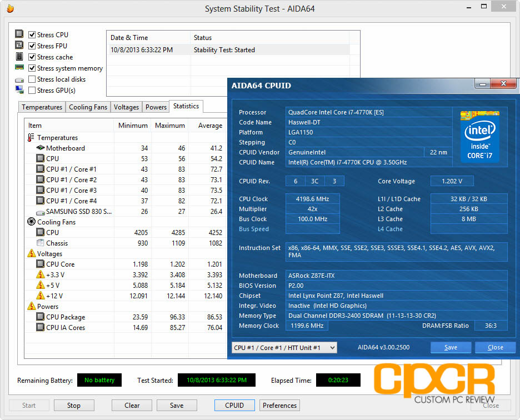Click the CPUID button
This screenshot has height=420, width=520.
234,406
